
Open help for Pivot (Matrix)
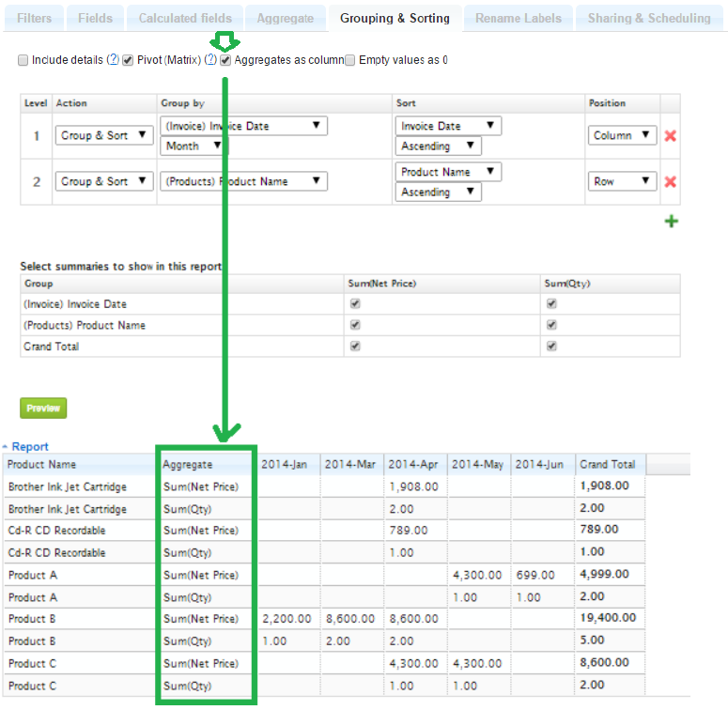click(x=210, y=60)
